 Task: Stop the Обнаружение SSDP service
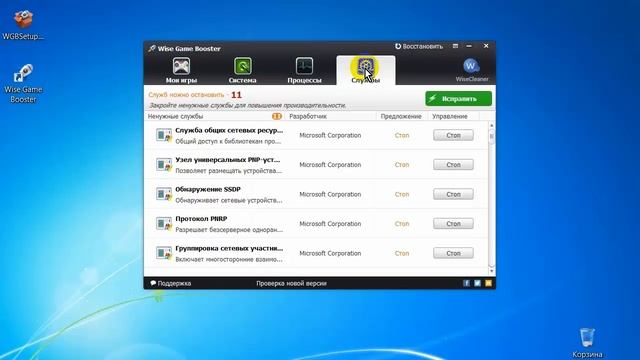(x=453, y=194)
